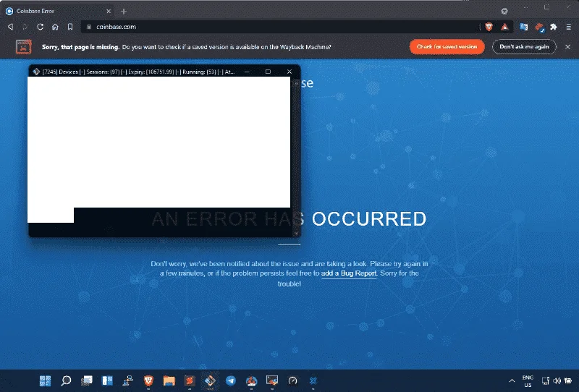Screen dimensions: 579x392
Task: Click Don't ask me again button
Action: 524,46
